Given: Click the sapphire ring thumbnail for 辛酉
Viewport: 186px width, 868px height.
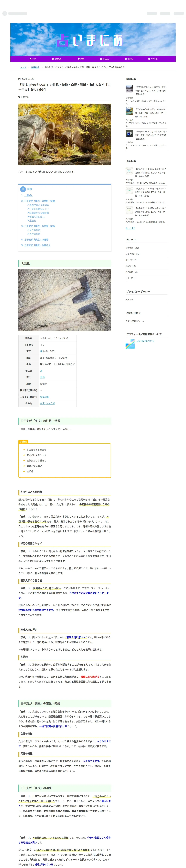Looking at the screenshot, I should tap(129, 133).
